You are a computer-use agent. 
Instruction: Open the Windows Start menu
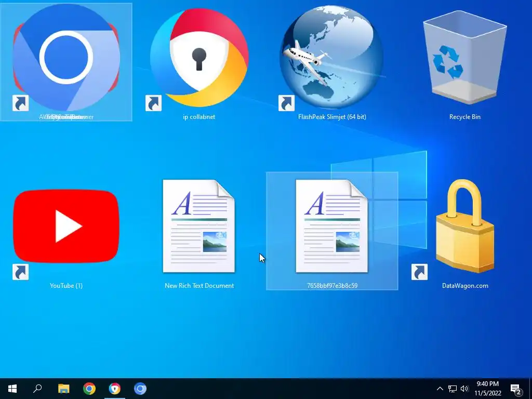pos(12,389)
